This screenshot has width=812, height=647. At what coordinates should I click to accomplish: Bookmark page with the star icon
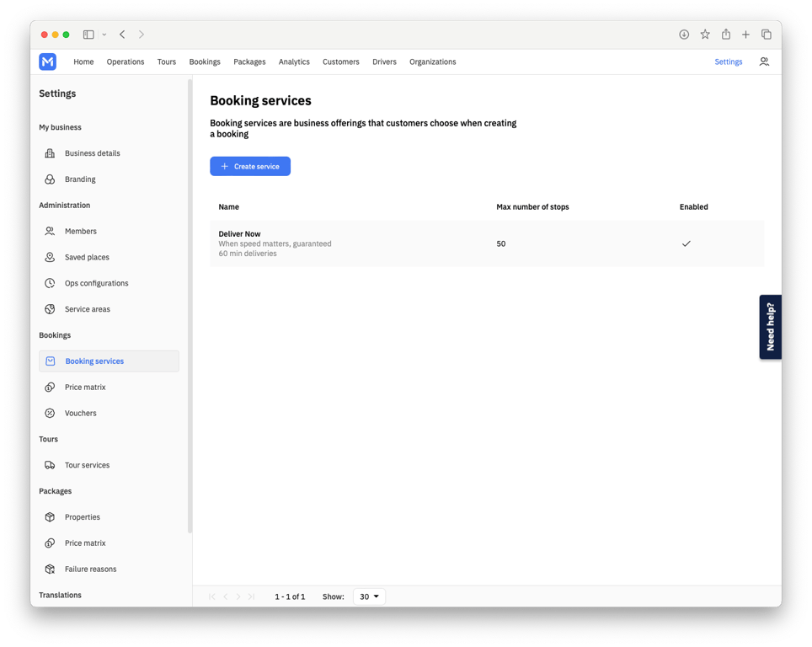pyautogui.click(x=705, y=35)
